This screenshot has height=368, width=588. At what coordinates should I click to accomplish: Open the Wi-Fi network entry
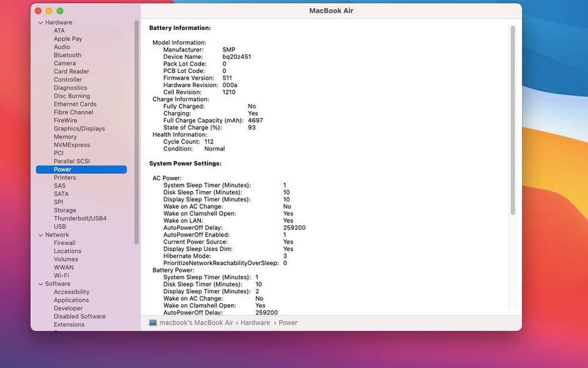(61, 276)
